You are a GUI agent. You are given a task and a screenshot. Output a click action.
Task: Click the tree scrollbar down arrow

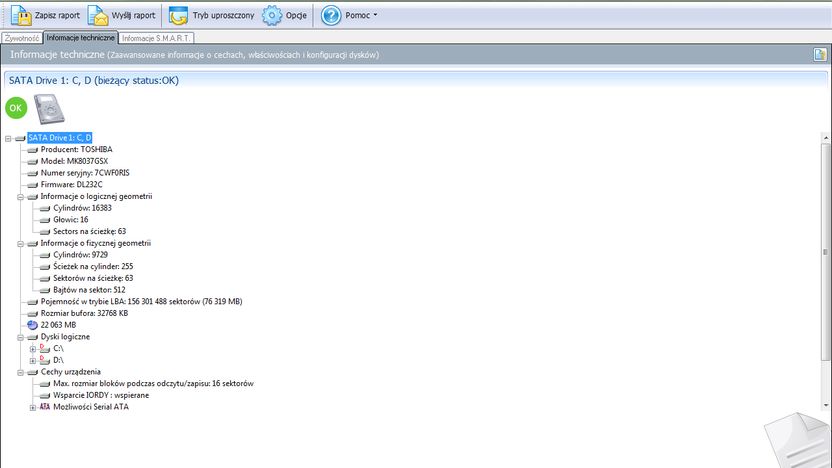[826, 405]
